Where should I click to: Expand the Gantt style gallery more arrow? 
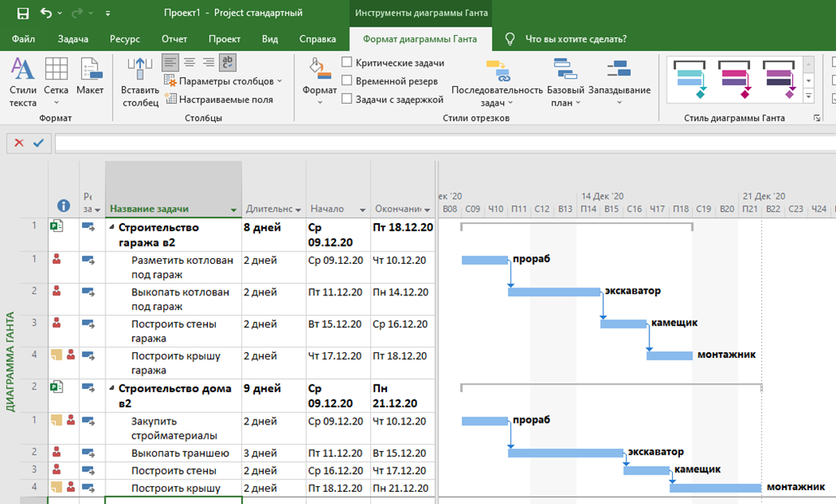pos(808,97)
